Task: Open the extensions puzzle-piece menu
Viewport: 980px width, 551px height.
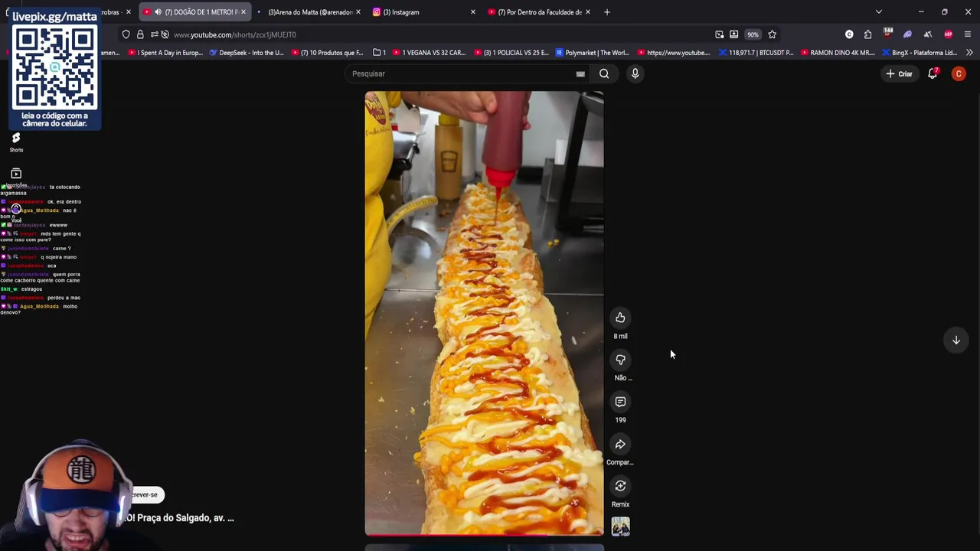Action: coord(868,34)
